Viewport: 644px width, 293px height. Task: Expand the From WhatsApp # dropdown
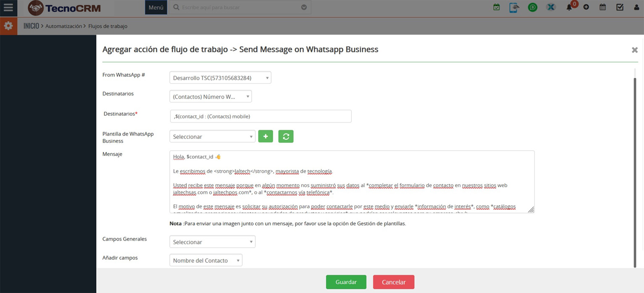click(x=220, y=78)
